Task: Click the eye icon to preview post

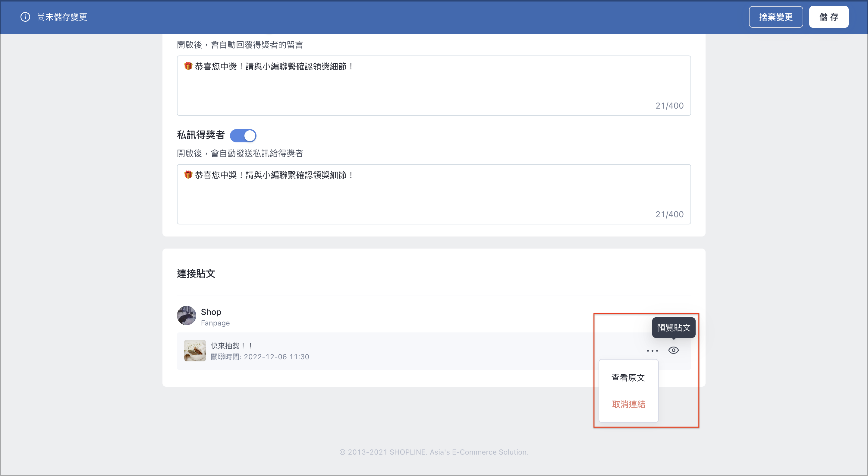Action: click(x=673, y=350)
